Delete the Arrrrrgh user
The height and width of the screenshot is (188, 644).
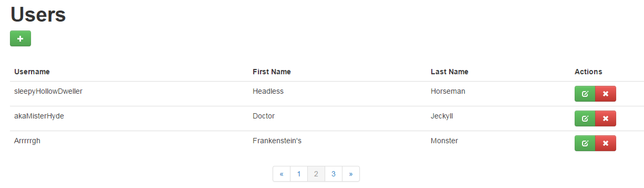[x=606, y=143]
